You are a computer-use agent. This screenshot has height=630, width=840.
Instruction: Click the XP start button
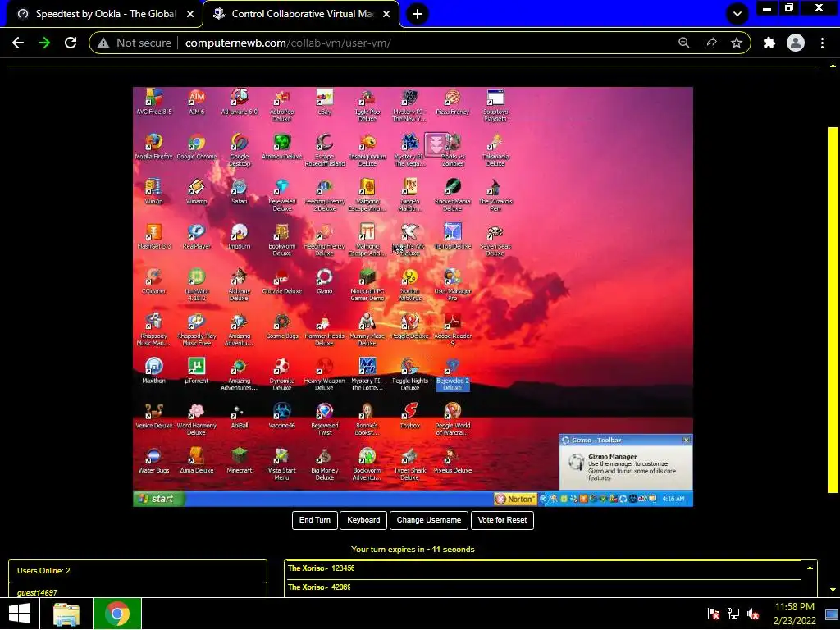point(160,499)
